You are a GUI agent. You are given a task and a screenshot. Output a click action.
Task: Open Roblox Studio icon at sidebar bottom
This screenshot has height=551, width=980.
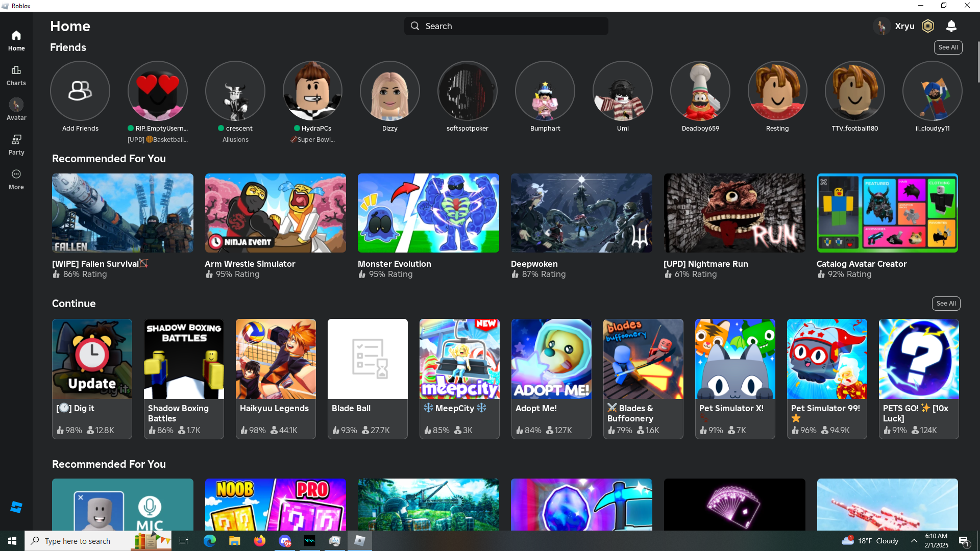coord(16,507)
